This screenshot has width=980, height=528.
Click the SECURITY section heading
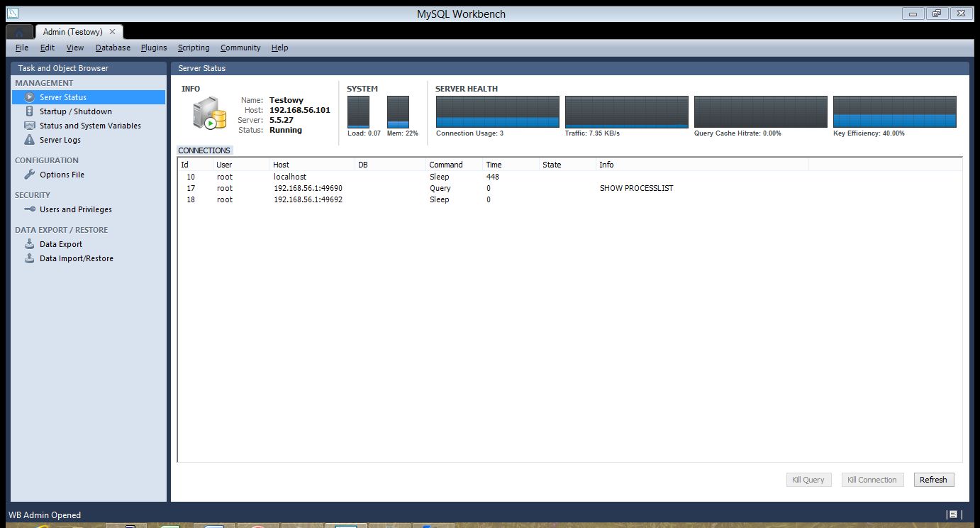tap(33, 195)
